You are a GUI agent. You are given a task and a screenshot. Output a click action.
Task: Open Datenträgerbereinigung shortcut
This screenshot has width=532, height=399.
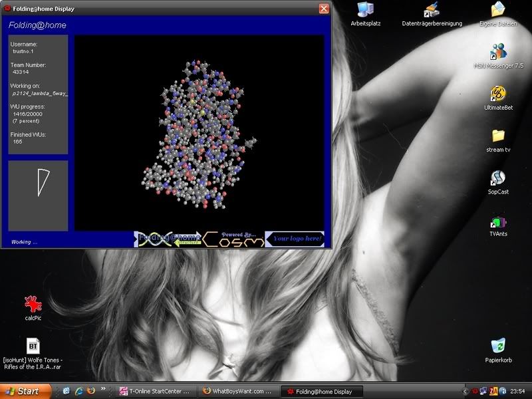point(432,10)
